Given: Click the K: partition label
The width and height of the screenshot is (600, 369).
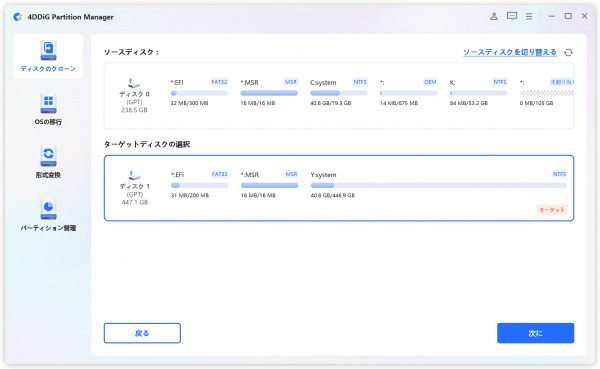Looking at the screenshot, I should click(452, 82).
